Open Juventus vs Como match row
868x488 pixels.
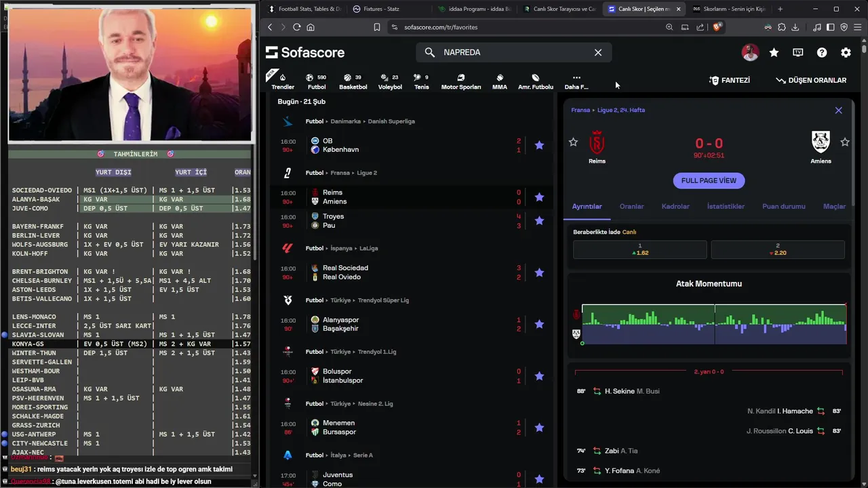(x=412, y=479)
